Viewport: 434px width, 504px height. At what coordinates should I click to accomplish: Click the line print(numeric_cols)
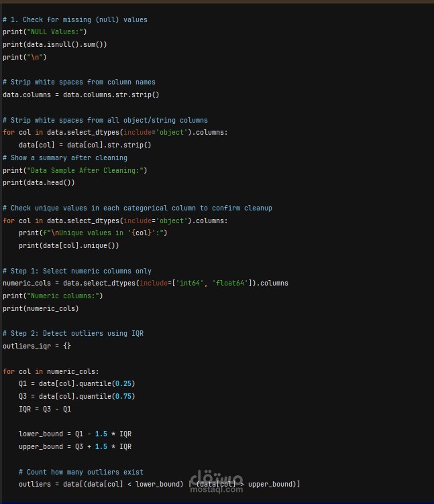(x=41, y=308)
